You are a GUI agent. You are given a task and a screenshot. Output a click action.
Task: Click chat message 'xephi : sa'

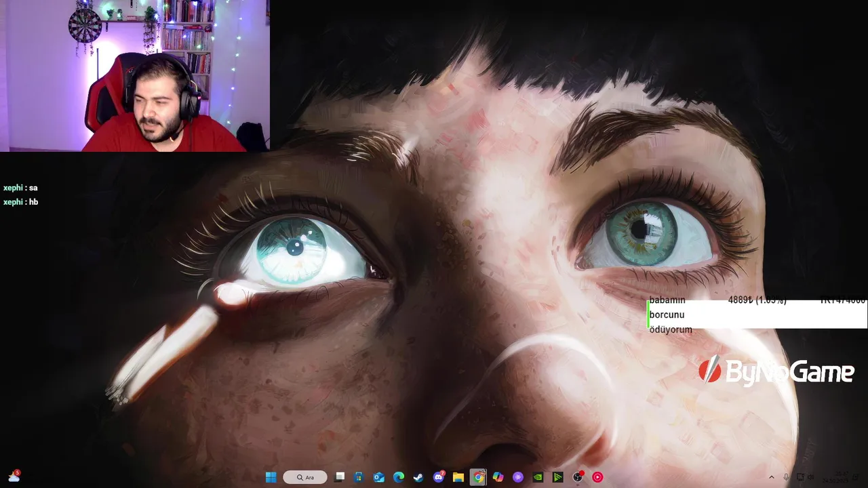pos(20,188)
